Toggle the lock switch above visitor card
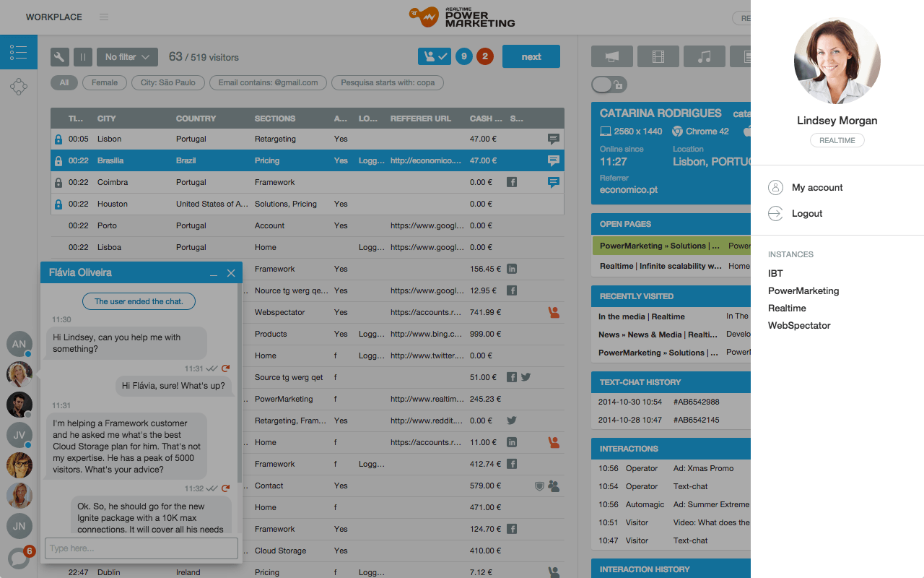Viewport: 924px width, 578px height. pos(609,85)
